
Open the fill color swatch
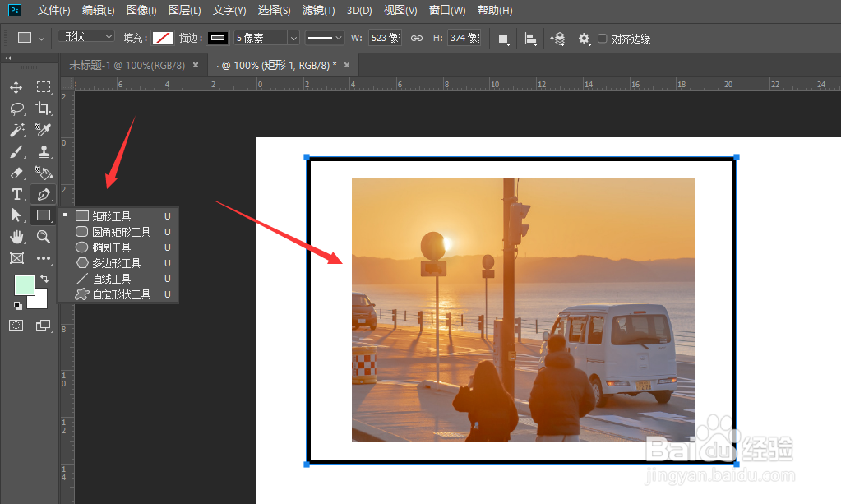point(163,38)
